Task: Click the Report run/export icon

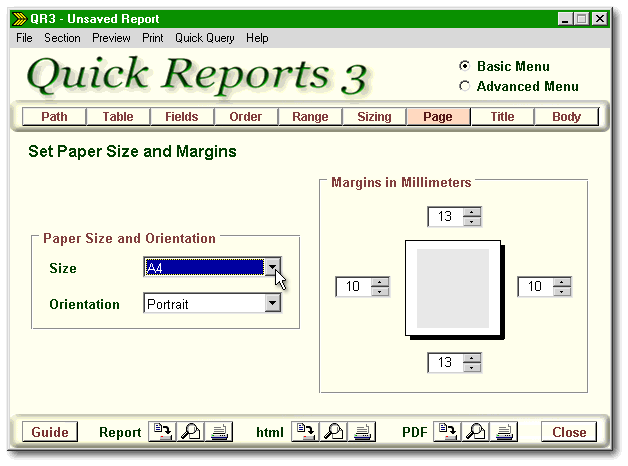Action: 162,432
